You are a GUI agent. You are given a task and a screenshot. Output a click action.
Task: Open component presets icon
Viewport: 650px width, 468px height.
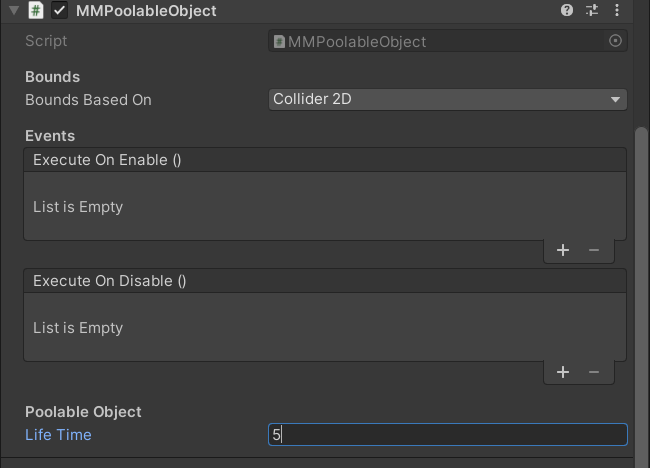pyautogui.click(x=592, y=10)
